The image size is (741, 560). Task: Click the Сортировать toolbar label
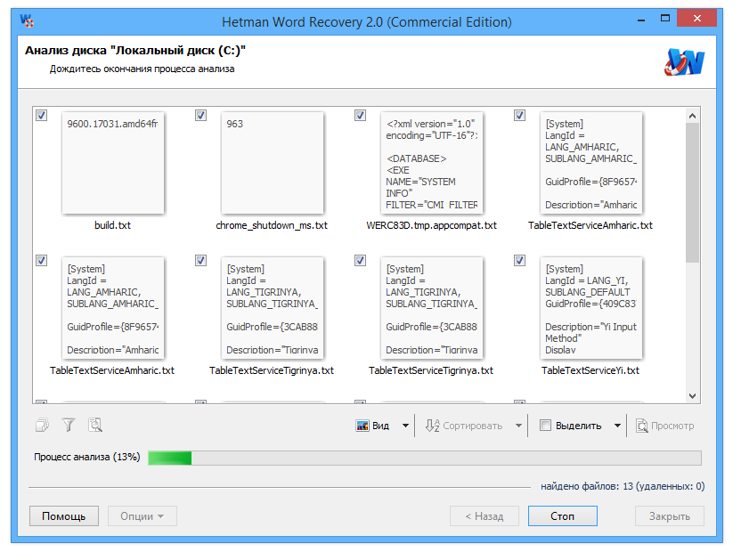(x=473, y=426)
